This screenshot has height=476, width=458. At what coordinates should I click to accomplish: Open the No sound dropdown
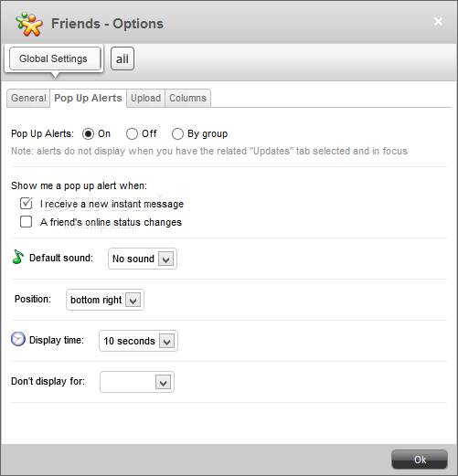[x=143, y=259]
